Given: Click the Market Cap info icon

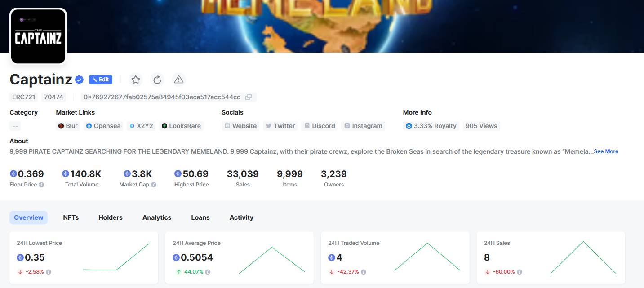Looking at the screenshot, I should [x=154, y=185].
